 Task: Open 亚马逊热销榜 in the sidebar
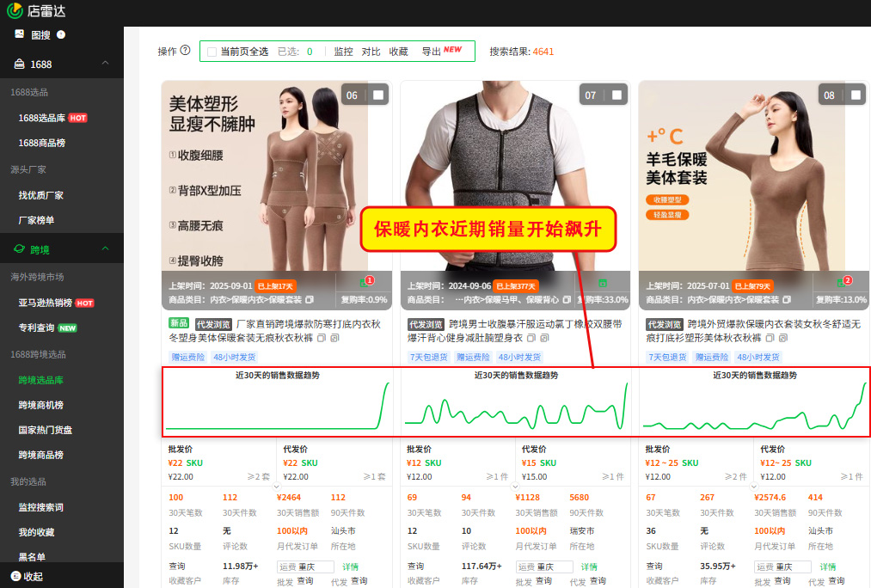click(45, 303)
